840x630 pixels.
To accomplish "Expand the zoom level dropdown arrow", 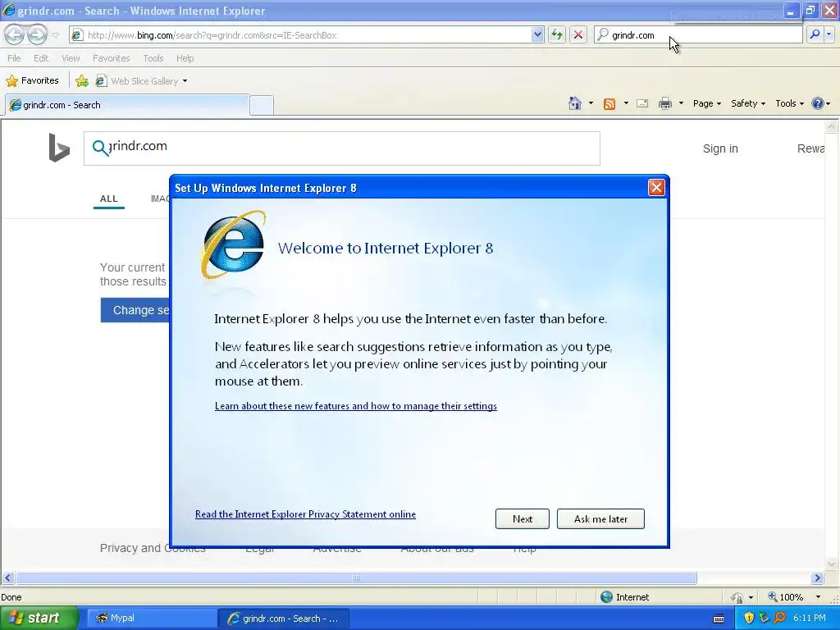I will tap(818, 597).
